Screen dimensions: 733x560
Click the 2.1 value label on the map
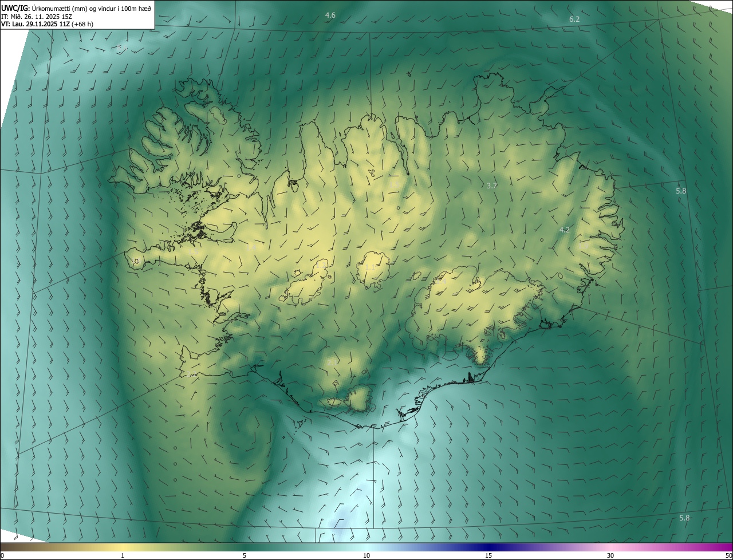coord(332,362)
